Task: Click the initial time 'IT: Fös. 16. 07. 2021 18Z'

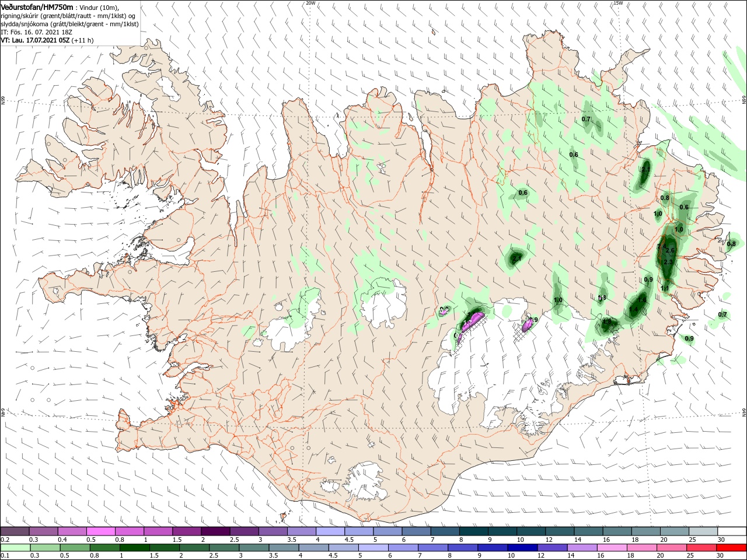Action: tap(36, 32)
